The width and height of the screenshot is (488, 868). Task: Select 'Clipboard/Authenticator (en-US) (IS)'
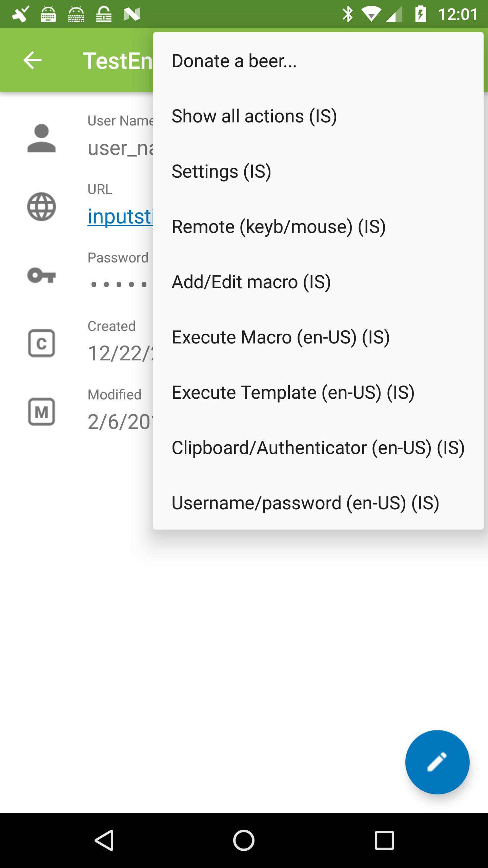click(318, 448)
